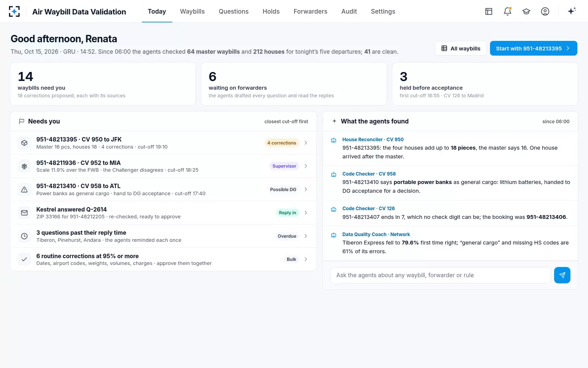
Task: Click the bot icon beside Data Quality Coach
Action: [334, 235]
